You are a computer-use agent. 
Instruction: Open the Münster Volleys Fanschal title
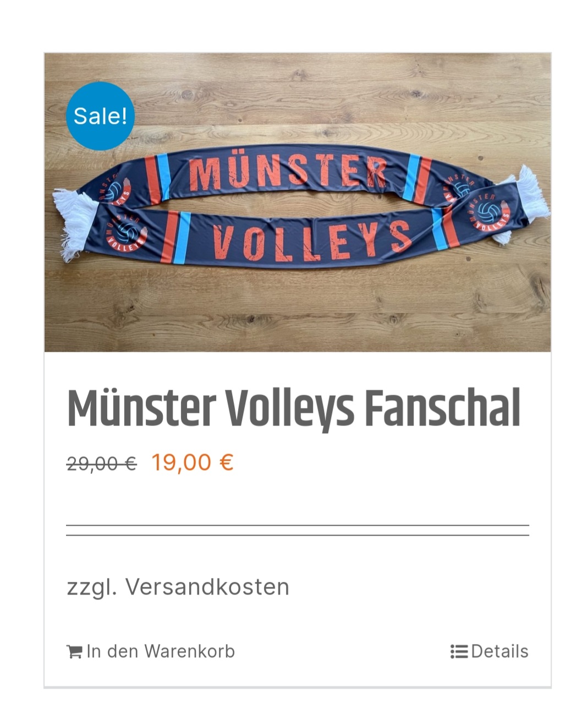293,408
